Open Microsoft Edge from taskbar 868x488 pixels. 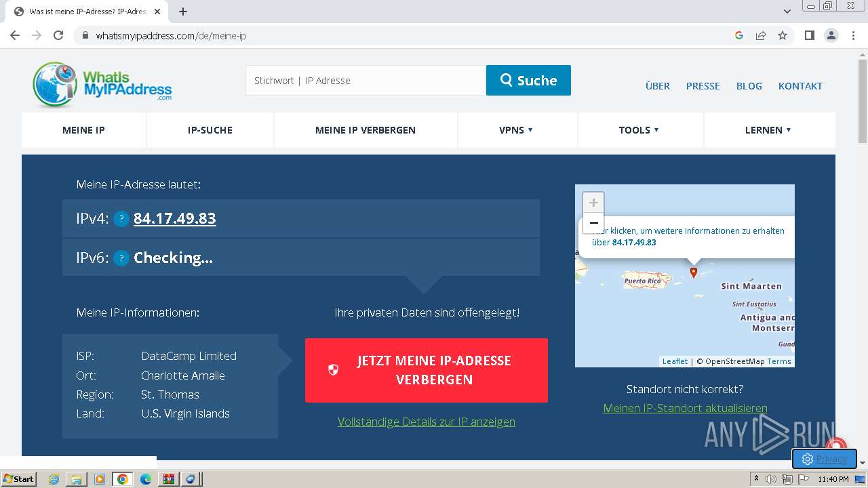pos(146,479)
